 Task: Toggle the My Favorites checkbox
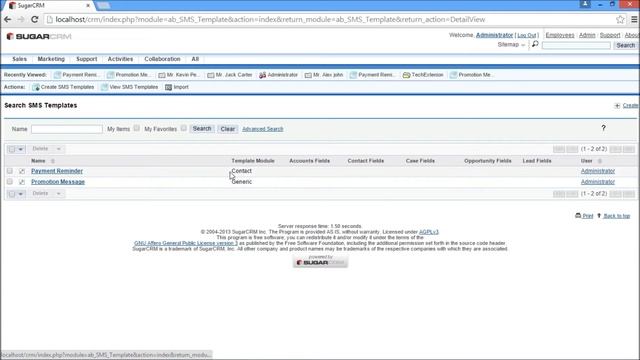[x=184, y=128]
